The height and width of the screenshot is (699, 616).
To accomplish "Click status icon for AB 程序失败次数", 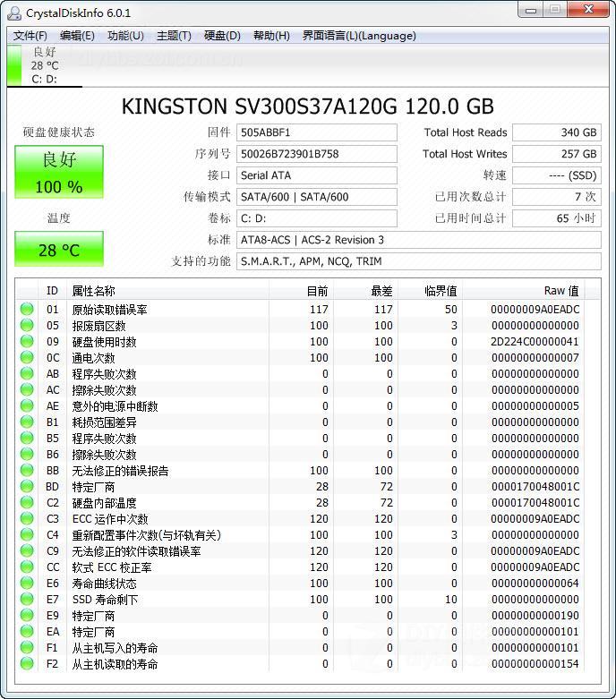I will coord(27,373).
